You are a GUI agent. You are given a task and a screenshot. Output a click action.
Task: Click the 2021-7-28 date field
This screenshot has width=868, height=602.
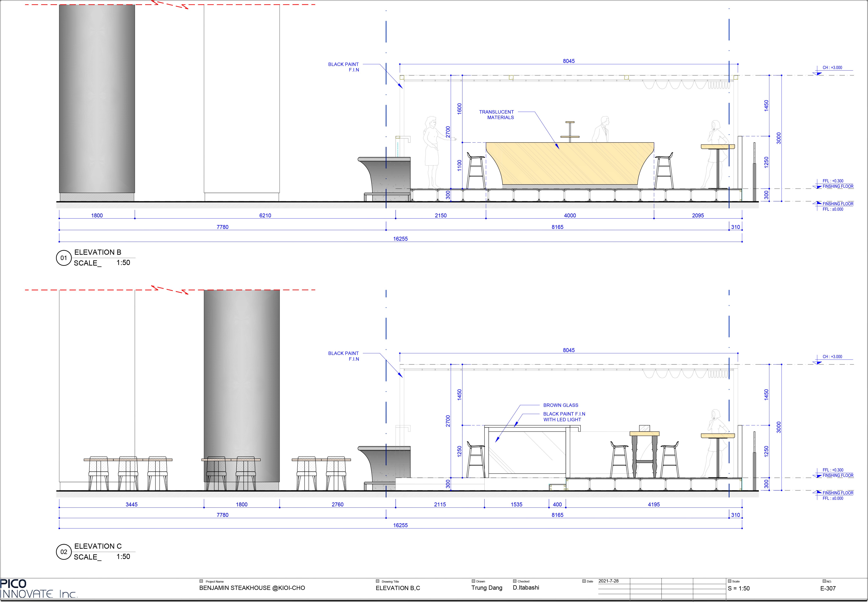click(x=608, y=581)
